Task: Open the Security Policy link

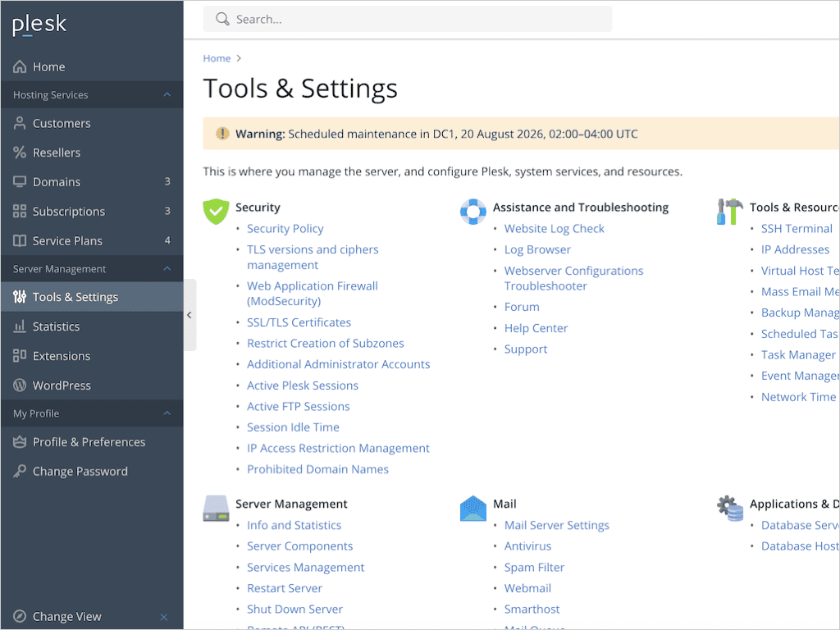Action: click(285, 229)
